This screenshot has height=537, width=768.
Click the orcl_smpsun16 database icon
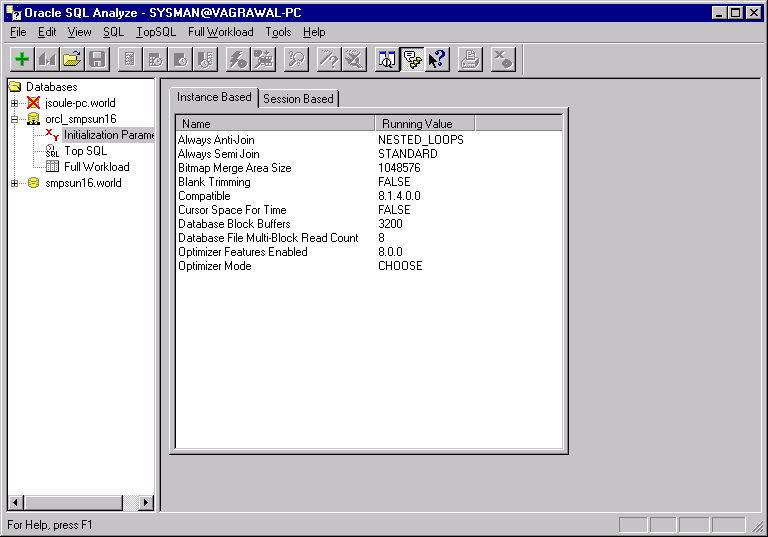[x=33, y=119]
